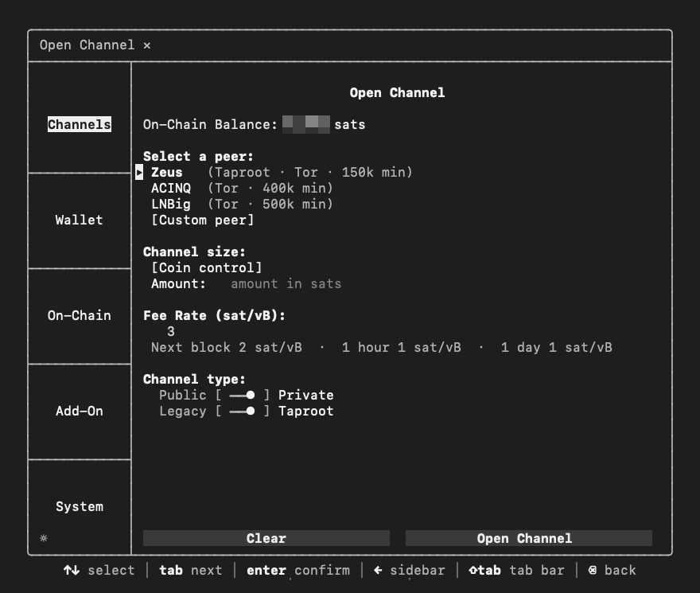Viewport: 700px width, 593px height.
Task: Pick the Next block 2 sat/vB fee
Action: tap(227, 348)
